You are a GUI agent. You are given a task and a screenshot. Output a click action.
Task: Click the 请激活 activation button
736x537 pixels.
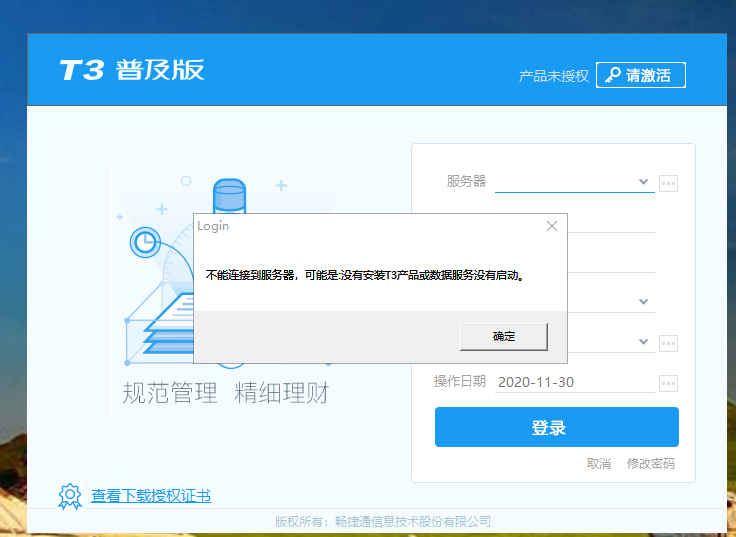pos(641,75)
